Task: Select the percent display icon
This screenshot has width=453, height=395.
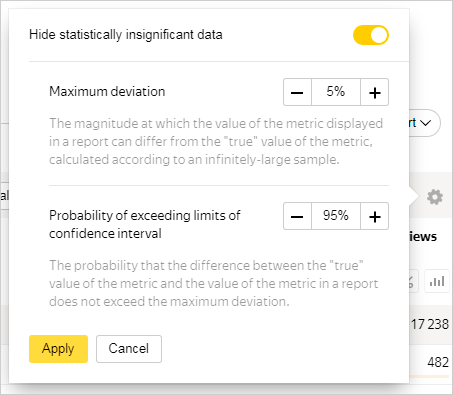Action: pos(413,281)
